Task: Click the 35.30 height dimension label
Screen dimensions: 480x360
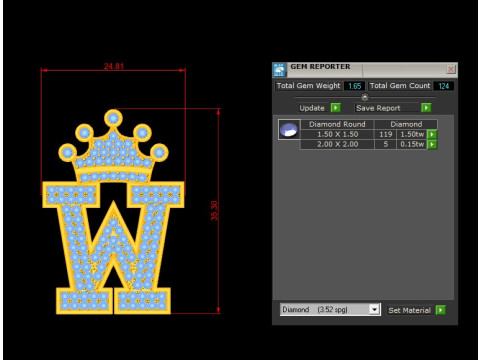Action: click(214, 211)
